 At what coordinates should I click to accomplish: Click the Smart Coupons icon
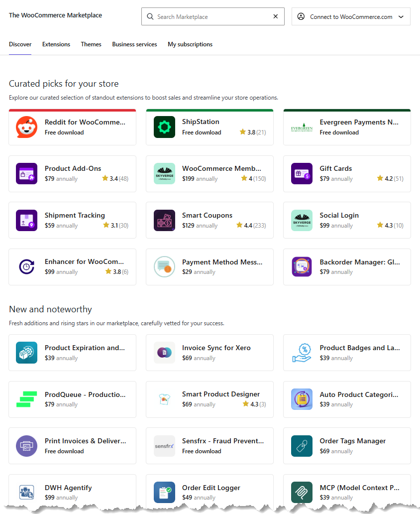[x=164, y=220]
